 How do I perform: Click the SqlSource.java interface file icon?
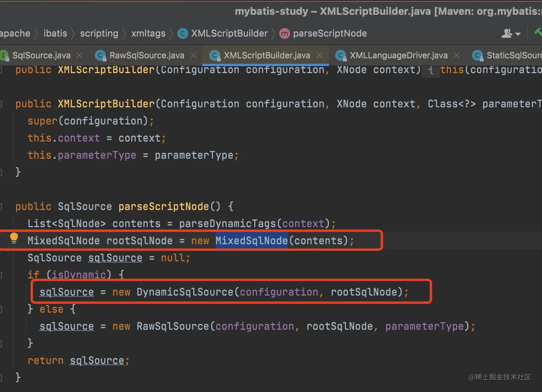coord(4,56)
